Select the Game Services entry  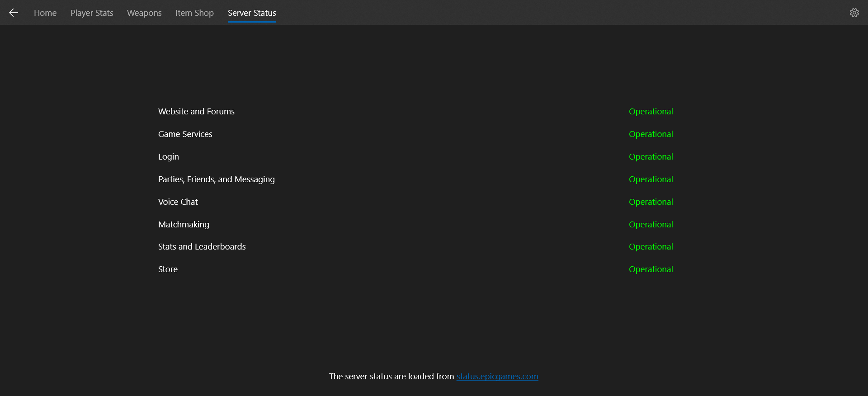tap(185, 134)
